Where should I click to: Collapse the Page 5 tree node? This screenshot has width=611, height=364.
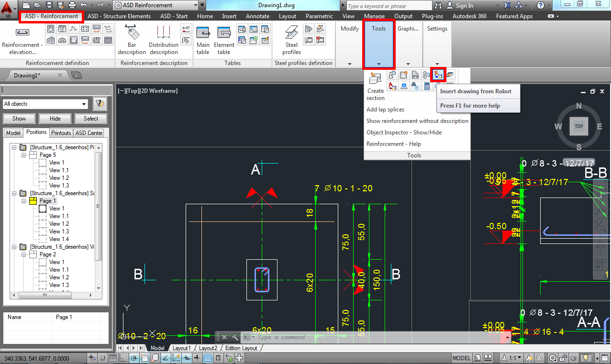point(23,155)
